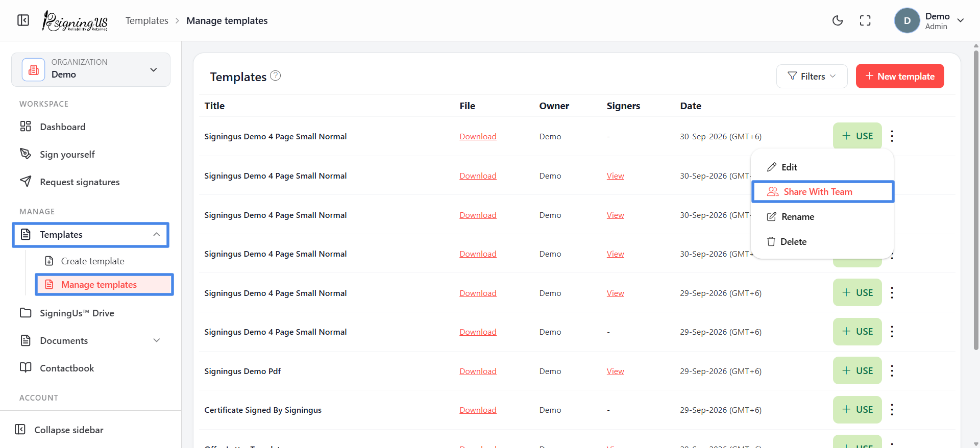The image size is (980, 448).
Task: Download the Signingus Demo Pdf file
Action: tap(478, 371)
